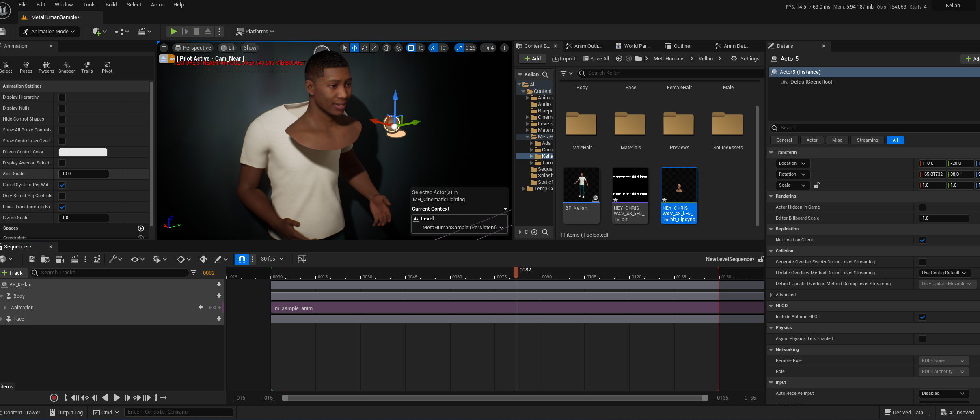Switch to World Partition tab

633,46
